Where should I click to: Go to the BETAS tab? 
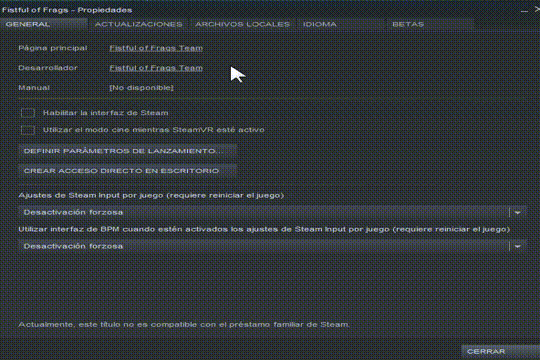click(x=431, y=24)
